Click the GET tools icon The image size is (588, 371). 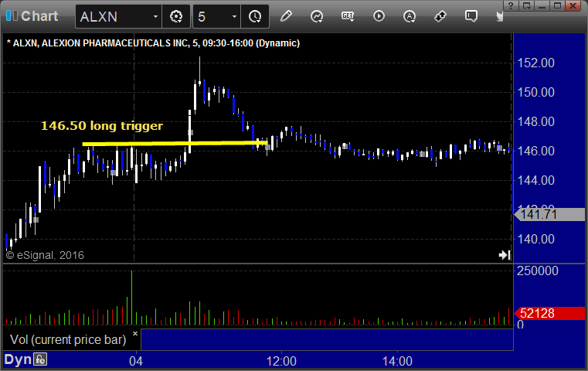[348, 16]
